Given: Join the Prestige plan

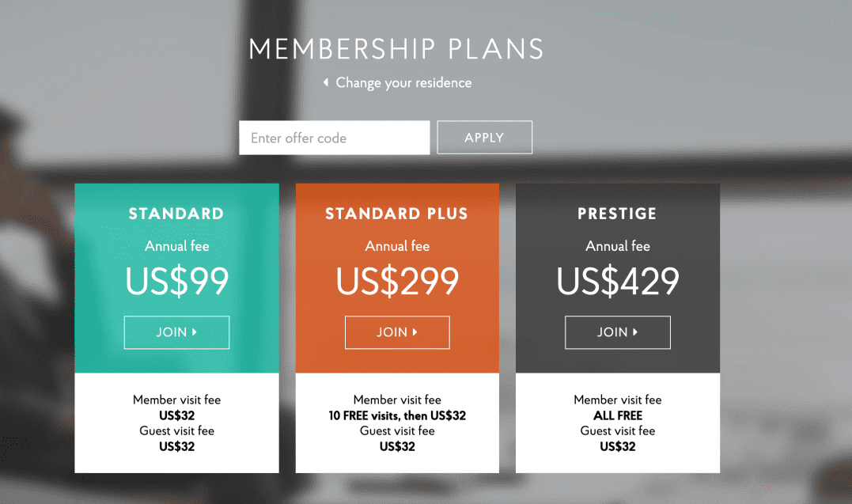Looking at the screenshot, I should pos(617,332).
